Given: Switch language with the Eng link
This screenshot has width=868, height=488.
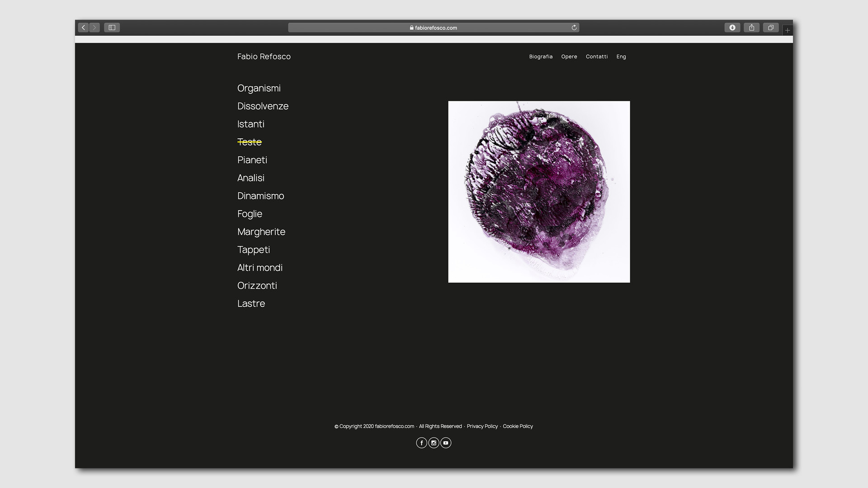Looking at the screenshot, I should click(621, 56).
